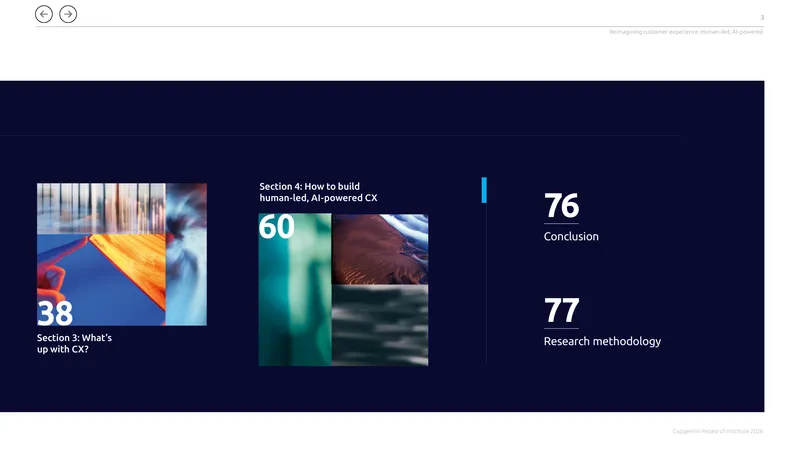Advance to the next page with the forward arrow
Viewport: 800px width, 450px height.
tap(68, 14)
